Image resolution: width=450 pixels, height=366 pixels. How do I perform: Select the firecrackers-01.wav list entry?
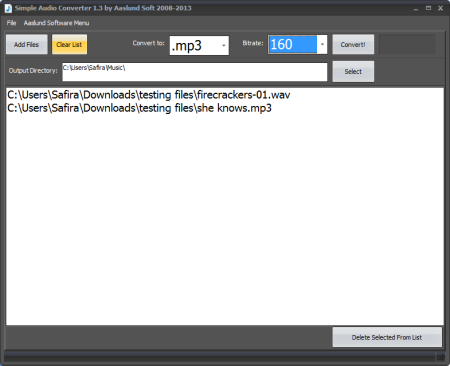click(x=149, y=95)
